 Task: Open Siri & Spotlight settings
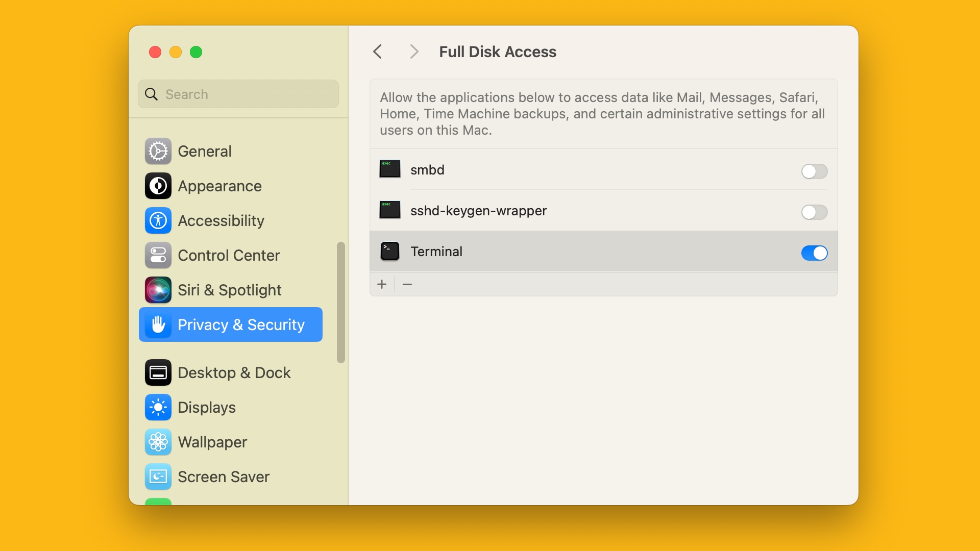click(231, 290)
